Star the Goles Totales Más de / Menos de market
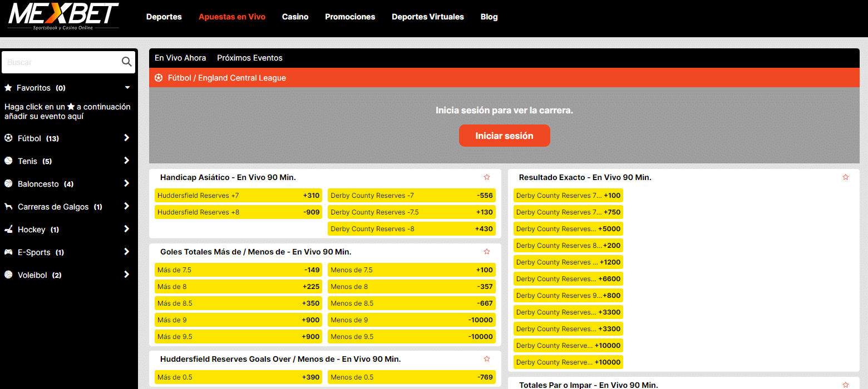Image resolution: width=868 pixels, height=389 pixels. [x=487, y=251]
